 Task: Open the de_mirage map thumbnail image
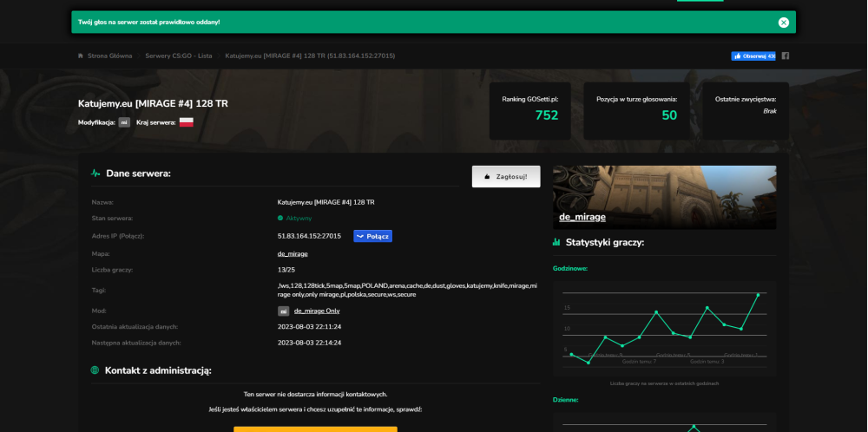tap(664, 198)
